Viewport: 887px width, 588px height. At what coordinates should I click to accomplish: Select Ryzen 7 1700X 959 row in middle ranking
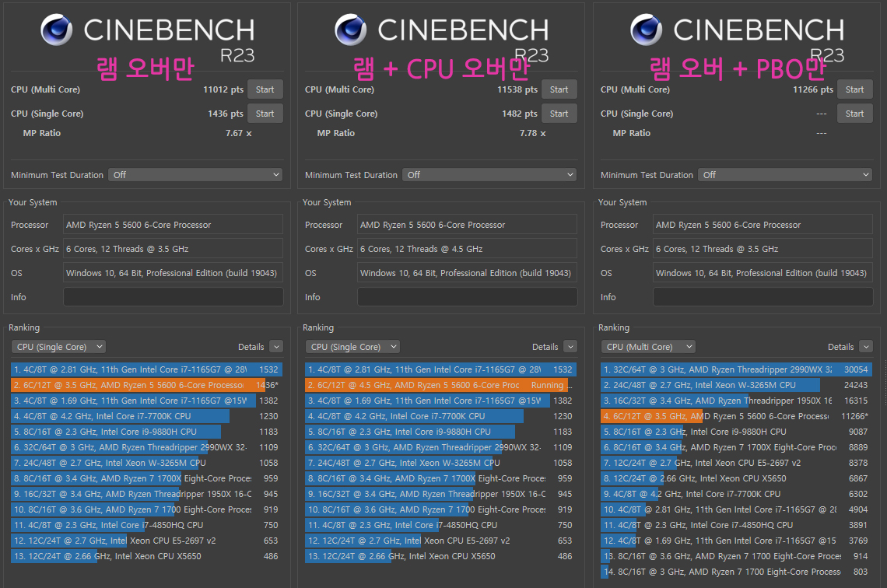point(440,478)
